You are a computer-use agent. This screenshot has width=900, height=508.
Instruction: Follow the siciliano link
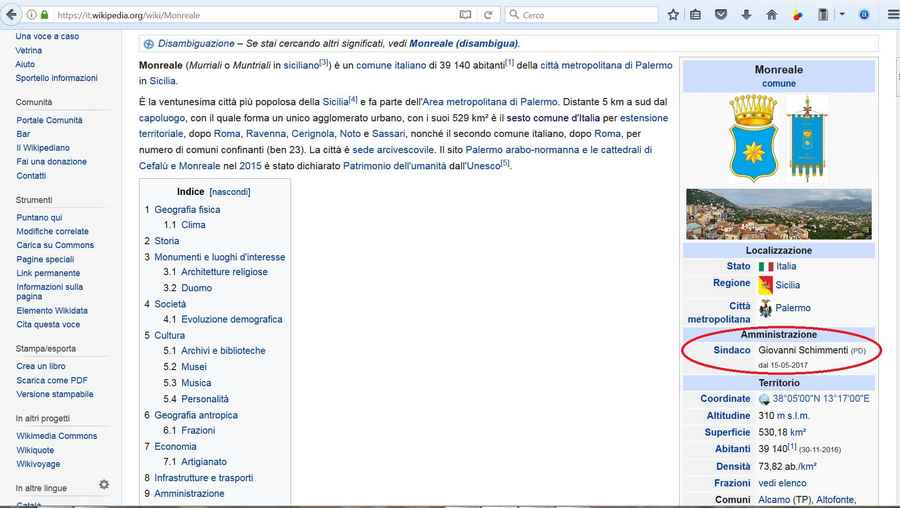[301, 65]
